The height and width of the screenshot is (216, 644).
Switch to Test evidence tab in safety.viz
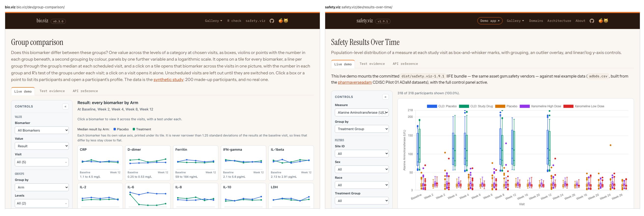tap(372, 64)
